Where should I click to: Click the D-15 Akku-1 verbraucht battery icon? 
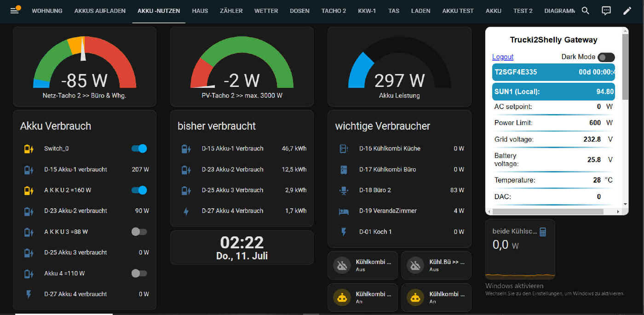[x=29, y=169]
